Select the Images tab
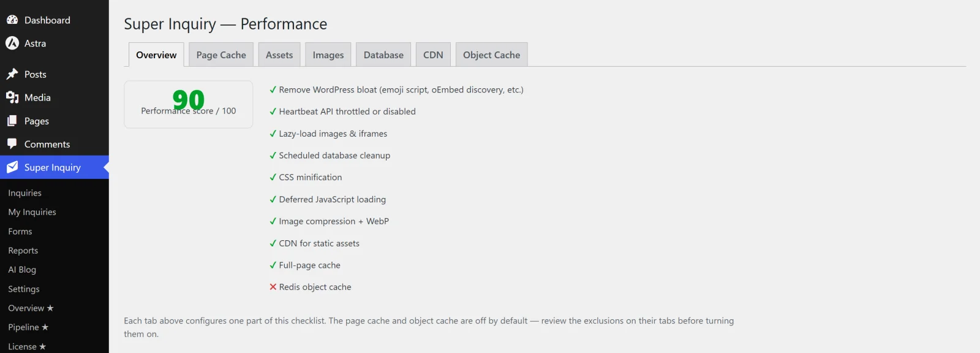Viewport: 980px width, 353px height. [328, 55]
